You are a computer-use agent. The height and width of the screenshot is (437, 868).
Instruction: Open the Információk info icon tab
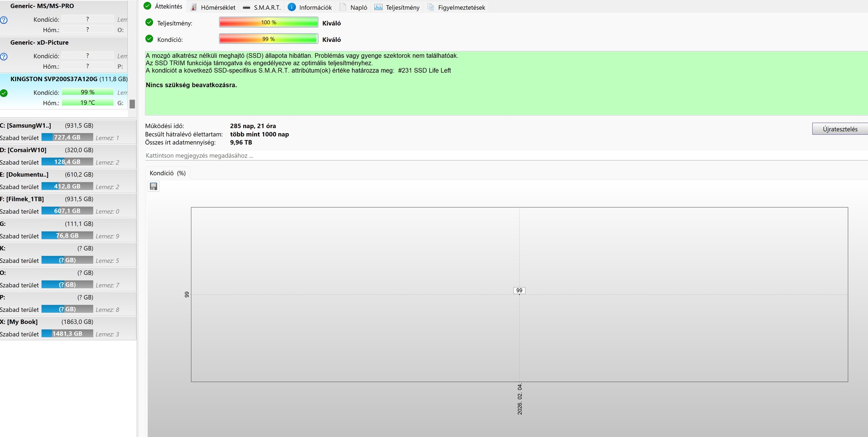[309, 7]
